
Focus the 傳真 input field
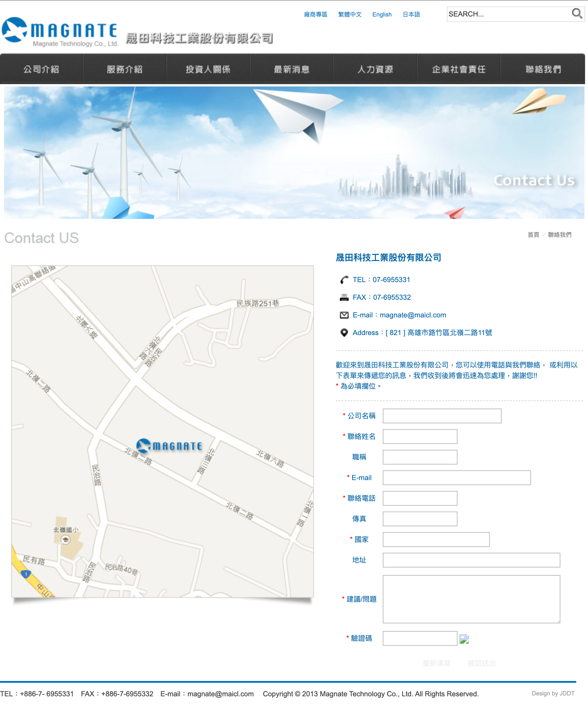[x=420, y=519]
